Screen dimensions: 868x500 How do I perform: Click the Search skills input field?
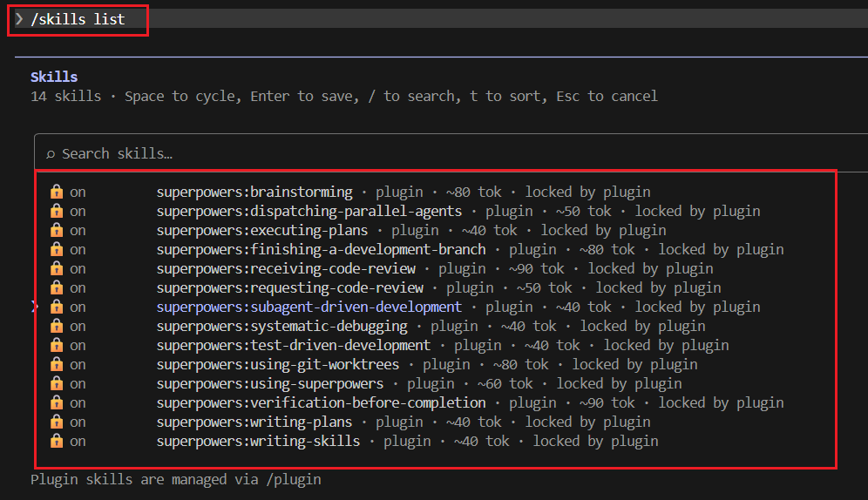pyautogui.click(x=451, y=153)
